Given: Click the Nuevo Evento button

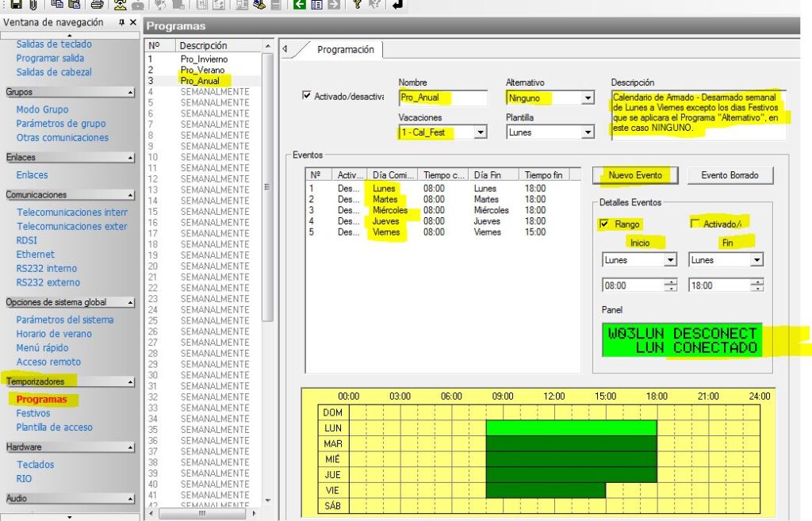Looking at the screenshot, I should (x=635, y=175).
